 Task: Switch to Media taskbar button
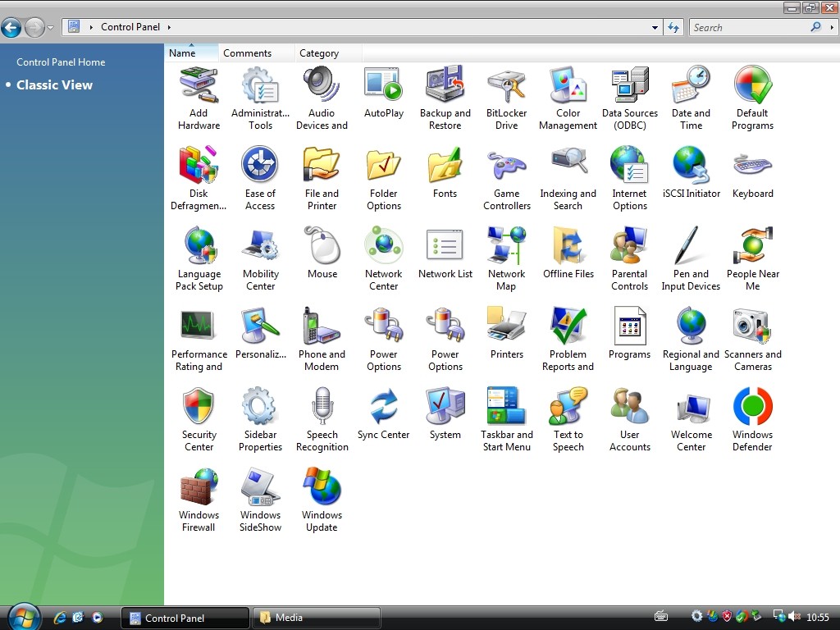pos(316,618)
